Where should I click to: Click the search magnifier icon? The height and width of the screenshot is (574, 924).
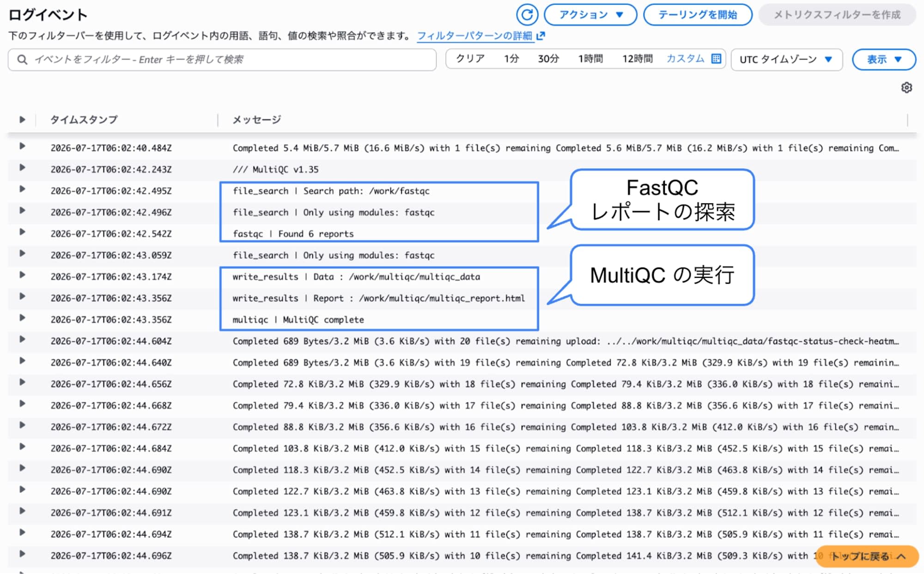22,60
